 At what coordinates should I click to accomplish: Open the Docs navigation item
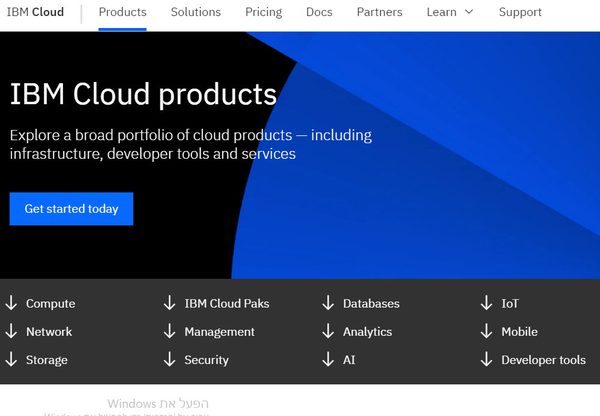coord(319,12)
